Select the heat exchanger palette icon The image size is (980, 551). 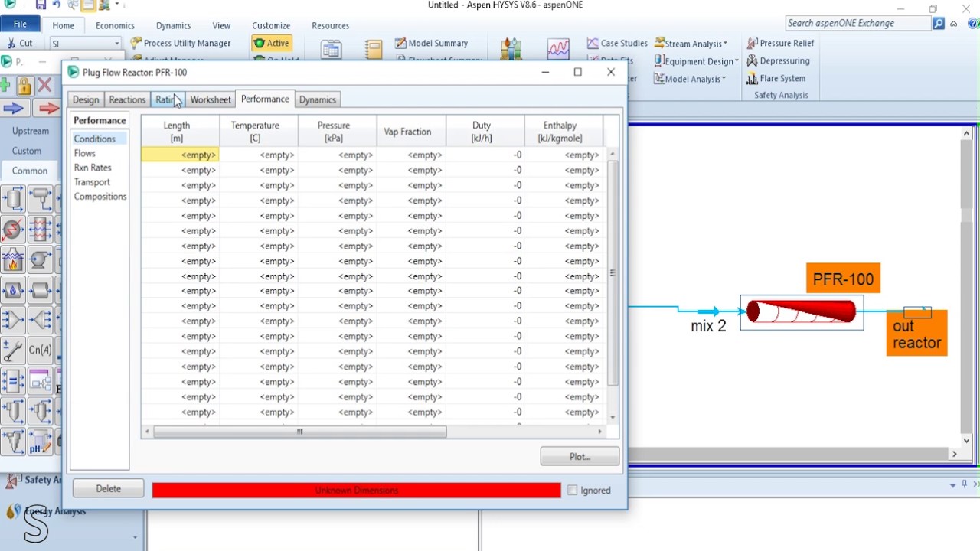(41, 230)
